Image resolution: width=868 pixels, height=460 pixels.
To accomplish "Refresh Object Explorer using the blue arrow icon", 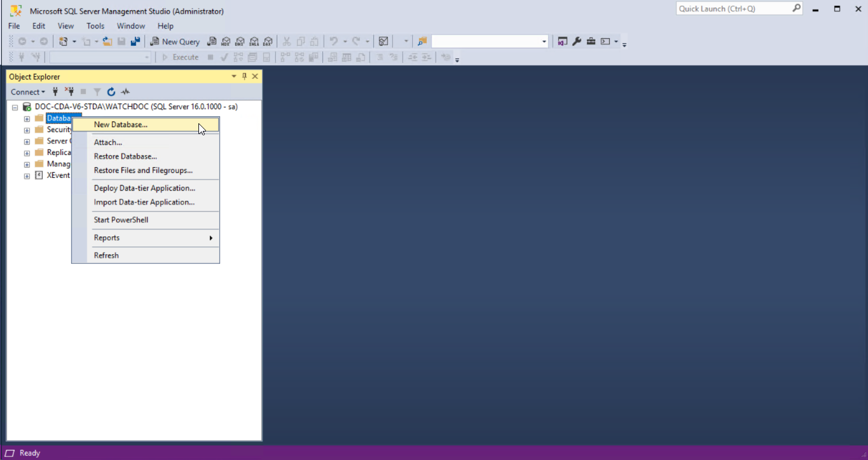I will click(x=111, y=91).
